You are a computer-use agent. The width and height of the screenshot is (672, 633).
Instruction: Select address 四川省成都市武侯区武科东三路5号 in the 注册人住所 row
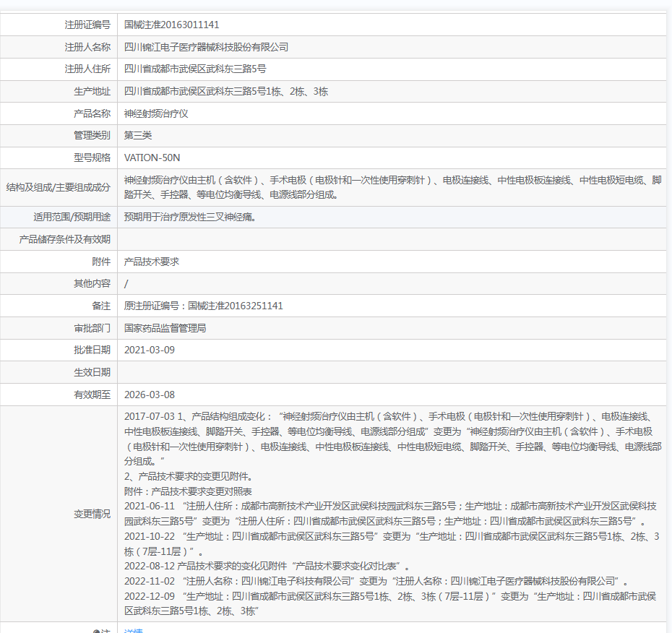click(x=195, y=69)
